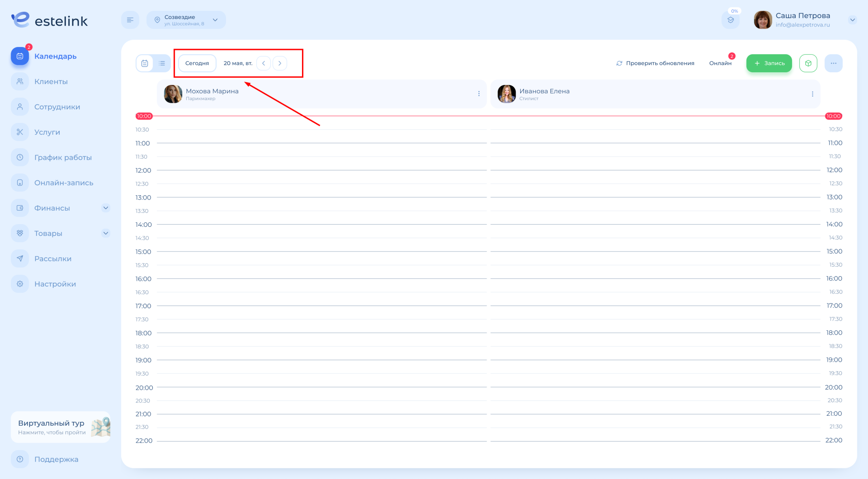Image resolution: width=868 pixels, height=479 pixels.
Task: Start the Виртуальный тур card
Action: point(60,427)
